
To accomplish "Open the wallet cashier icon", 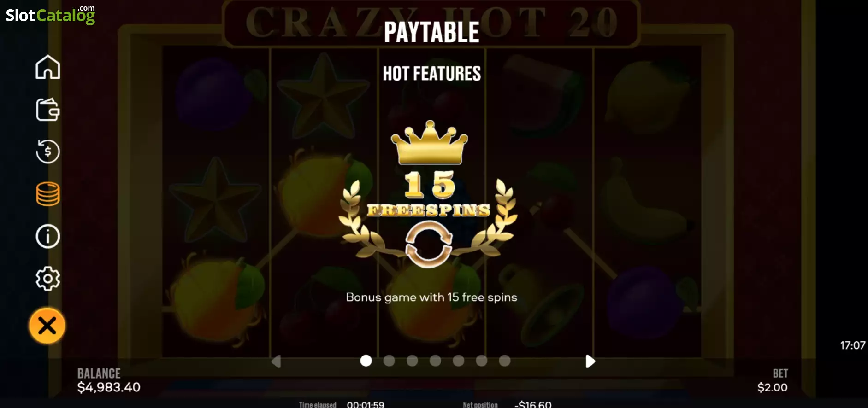I will 48,110.
